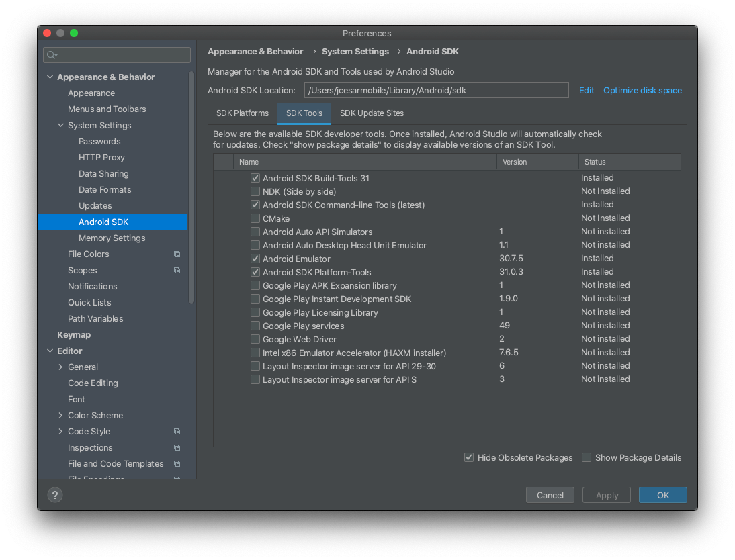Click the Edit link for SDK location
The width and height of the screenshot is (735, 560).
pos(587,90)
